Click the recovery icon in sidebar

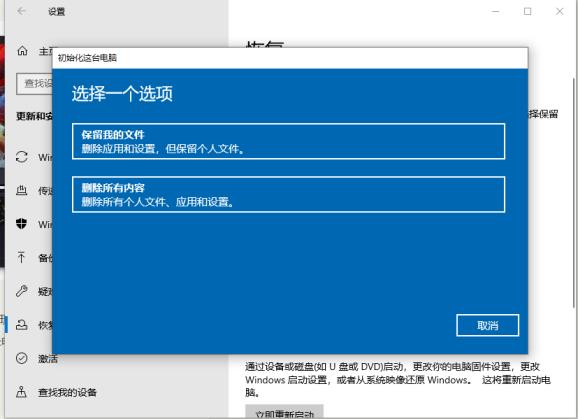pyautogui.click(x=21, y=325)
